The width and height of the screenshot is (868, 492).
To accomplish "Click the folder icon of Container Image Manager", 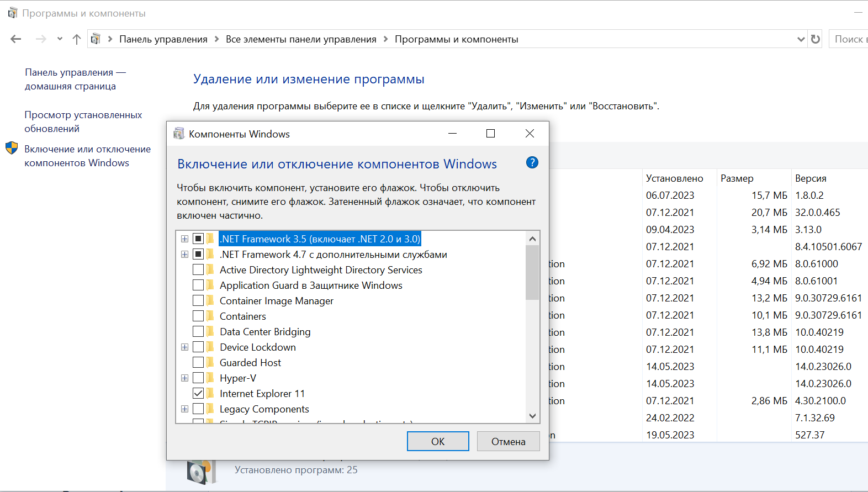I will pyautogui.click(x=210, y=300).
